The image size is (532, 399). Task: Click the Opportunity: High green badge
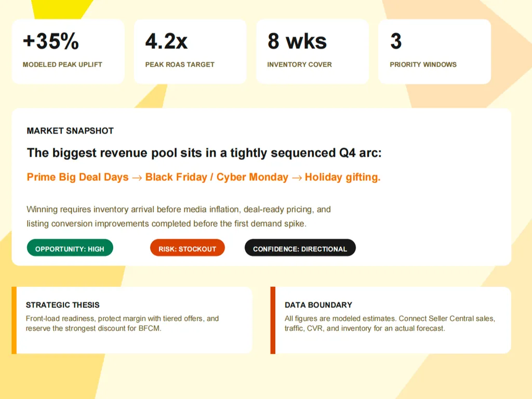click(x=70, y=248)
